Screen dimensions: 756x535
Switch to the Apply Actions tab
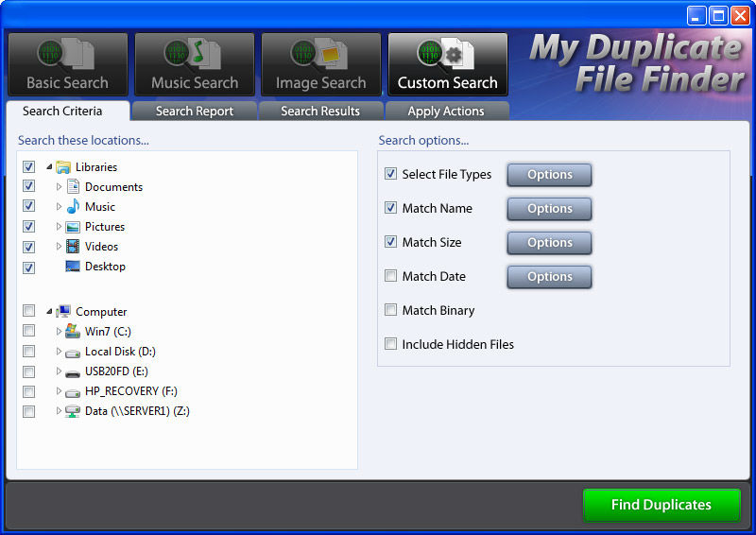446,111
